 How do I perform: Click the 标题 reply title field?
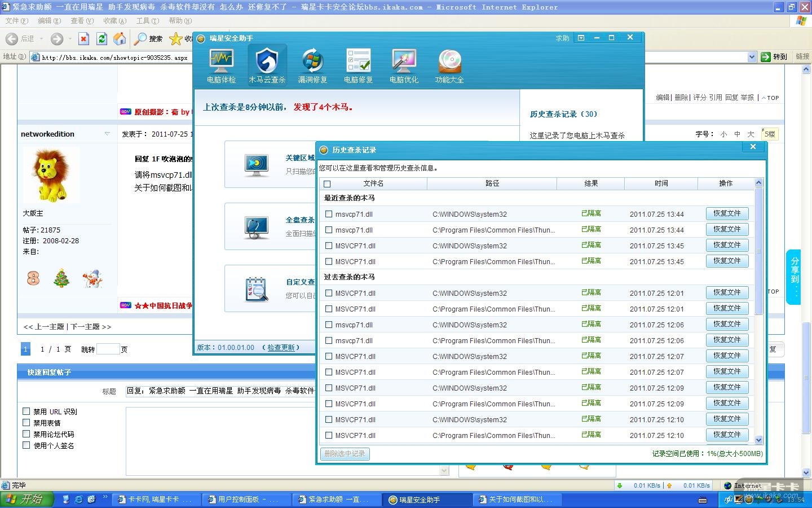[220, 391]
